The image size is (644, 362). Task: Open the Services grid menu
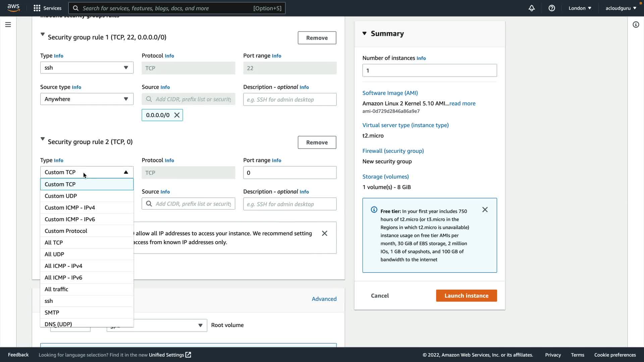point(37,8)
